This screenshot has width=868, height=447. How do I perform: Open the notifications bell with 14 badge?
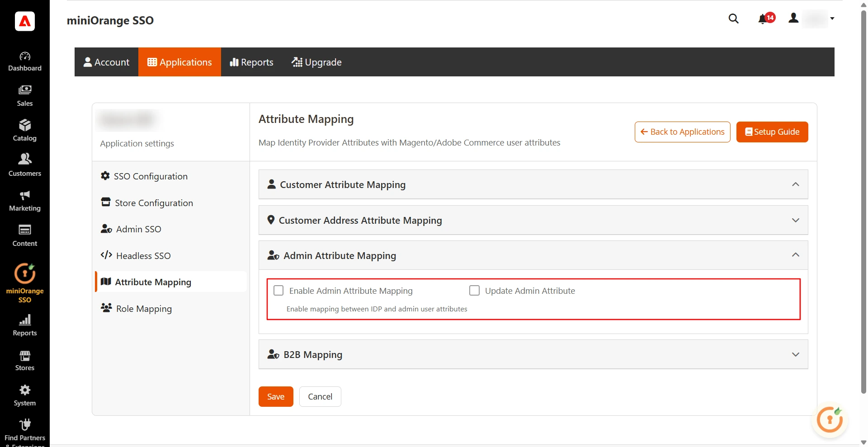(x=767, y=18)
